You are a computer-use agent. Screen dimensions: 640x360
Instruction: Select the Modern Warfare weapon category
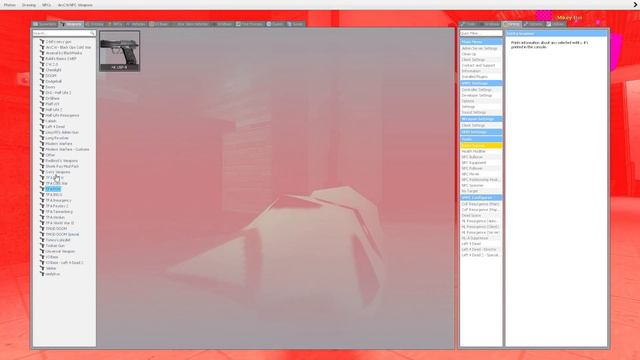(59, 144)
